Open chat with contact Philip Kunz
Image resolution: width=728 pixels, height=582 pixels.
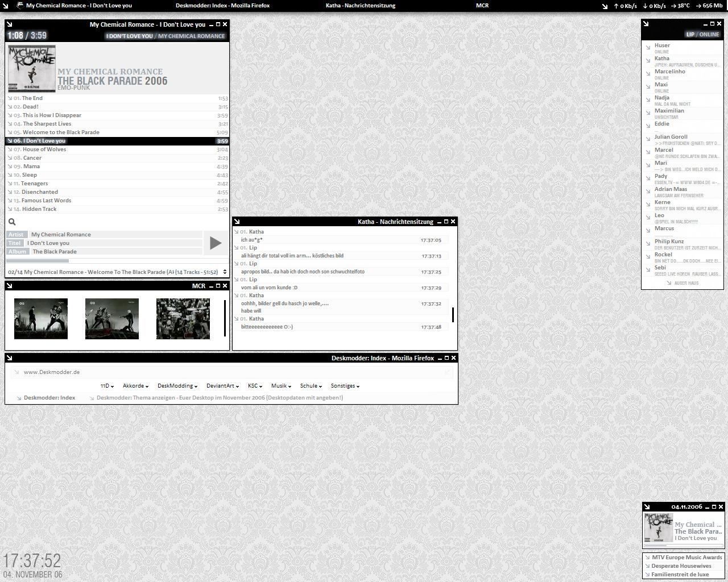pos(682,244)
